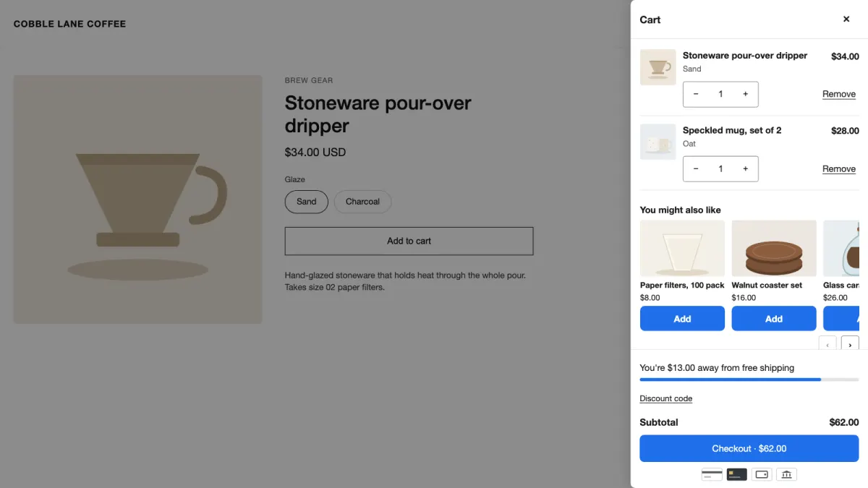Proceed to Checkout for $62.00
Screen dimensions: 868x488
coord(749,448)
